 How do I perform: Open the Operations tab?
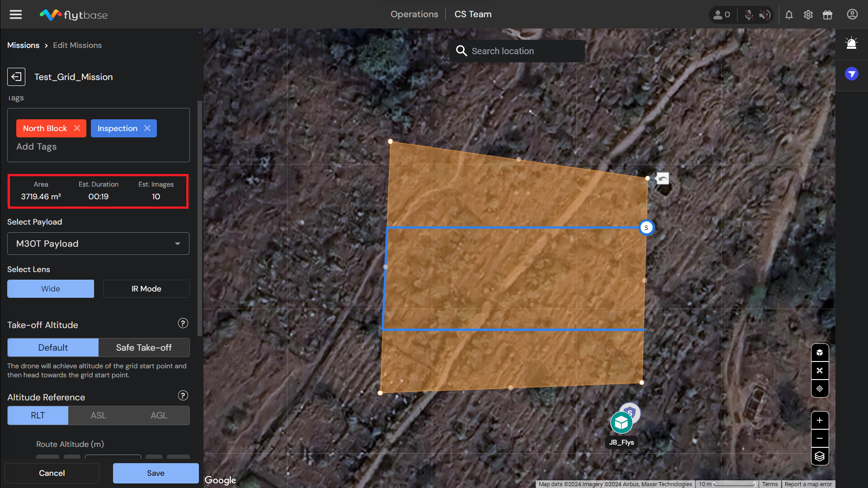click(414, 14)
